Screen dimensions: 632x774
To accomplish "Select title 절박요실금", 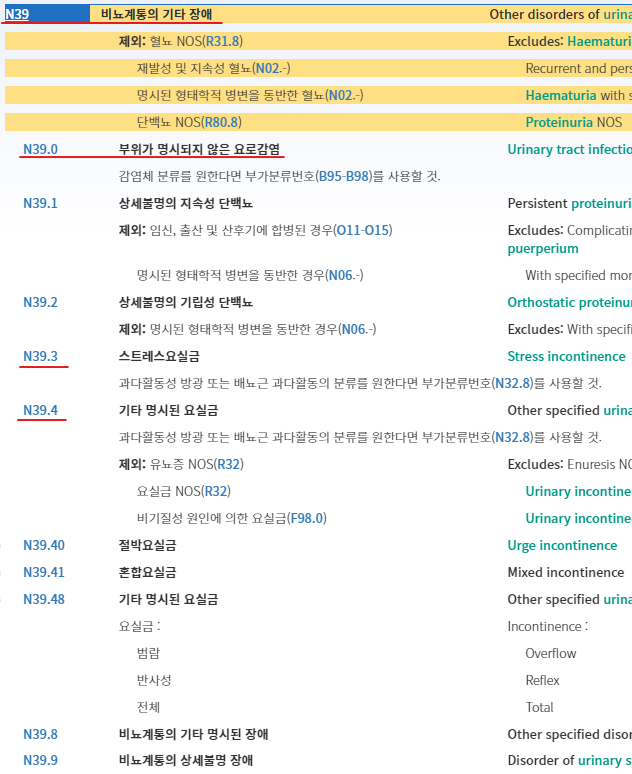I will coord(148,545).
